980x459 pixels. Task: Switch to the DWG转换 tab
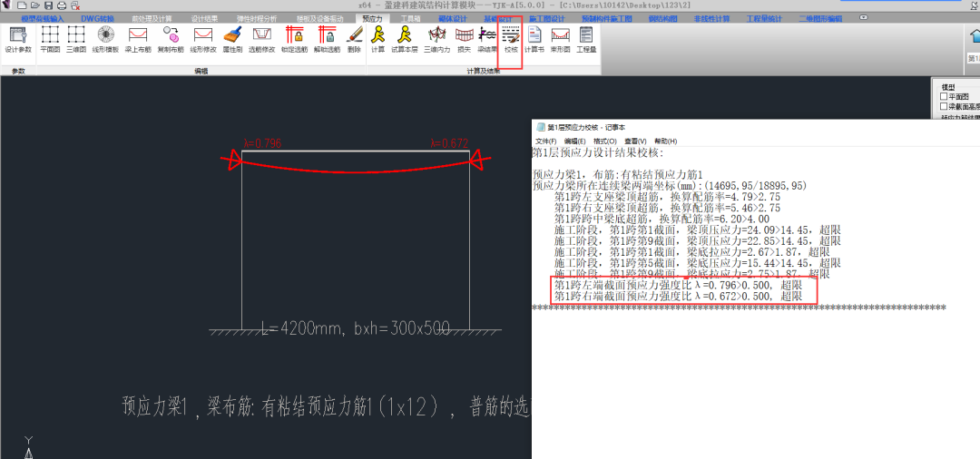(97, 19)
